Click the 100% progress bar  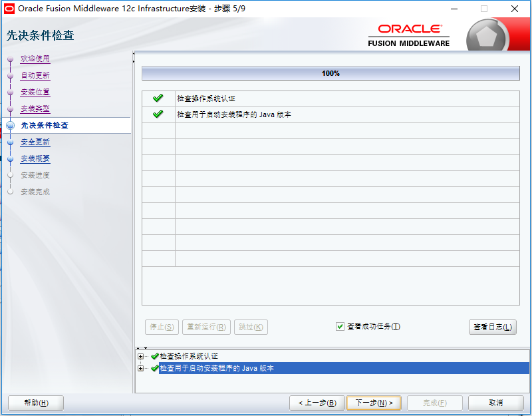coord(331,73)
